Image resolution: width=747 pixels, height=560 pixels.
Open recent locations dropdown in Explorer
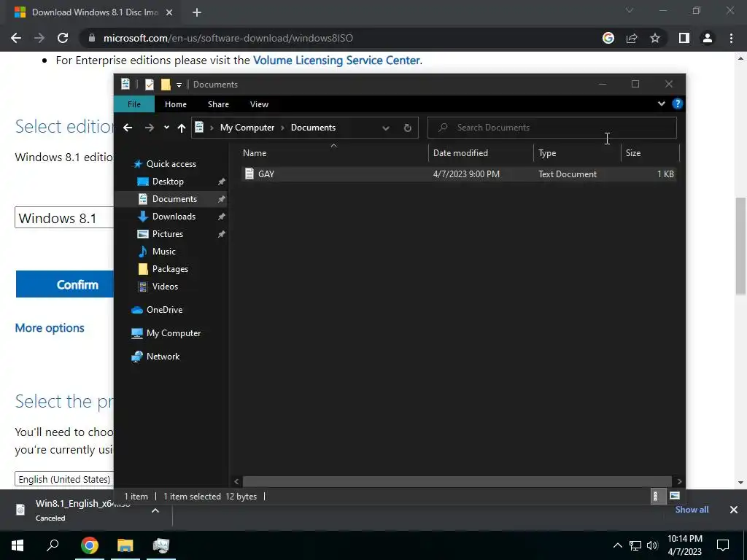pyautogui.click(x=166, y=128)
